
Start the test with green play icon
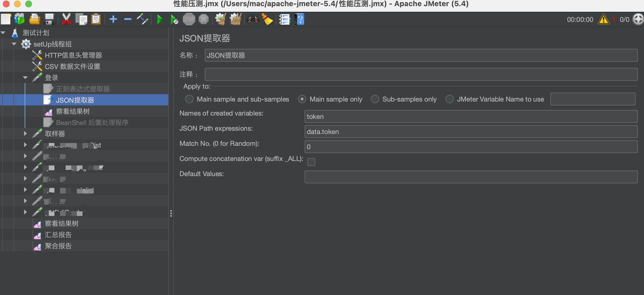click(x=160, y=19)
